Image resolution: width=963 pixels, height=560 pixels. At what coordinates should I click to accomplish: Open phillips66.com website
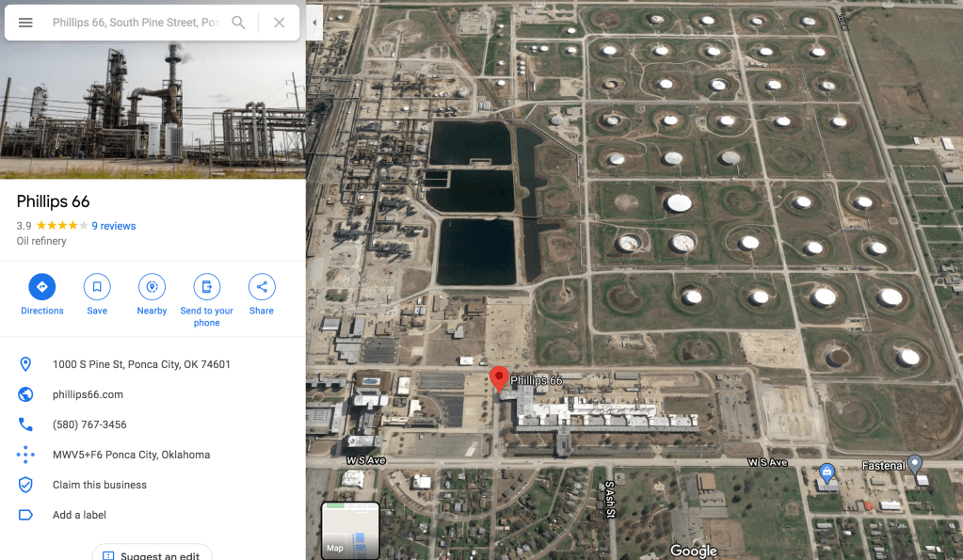point(88,394)
